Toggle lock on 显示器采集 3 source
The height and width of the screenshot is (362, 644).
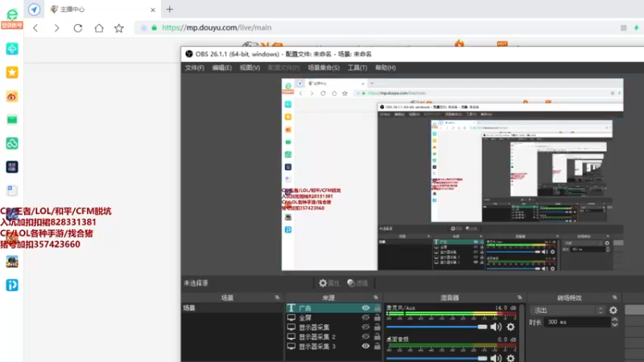tap(377, 346)
